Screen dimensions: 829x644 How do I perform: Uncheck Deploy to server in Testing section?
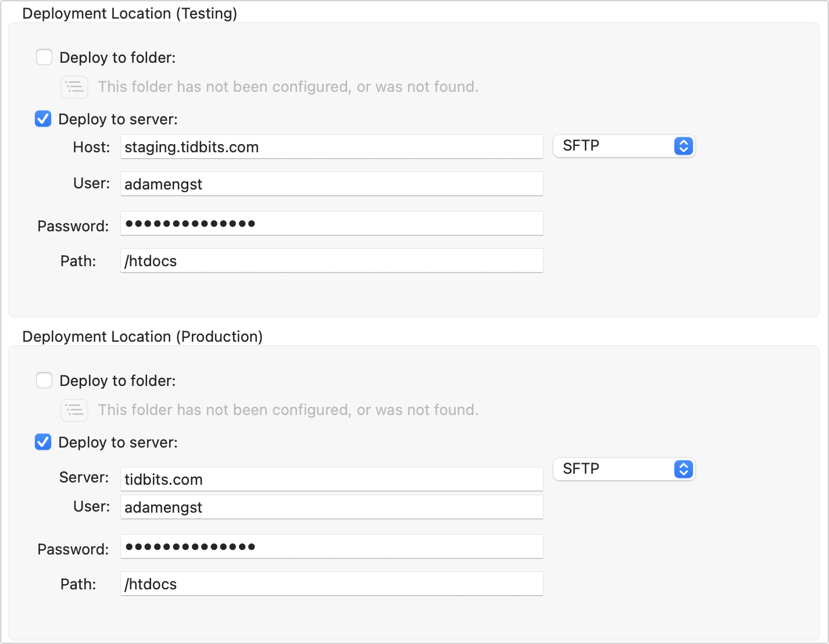43,119
